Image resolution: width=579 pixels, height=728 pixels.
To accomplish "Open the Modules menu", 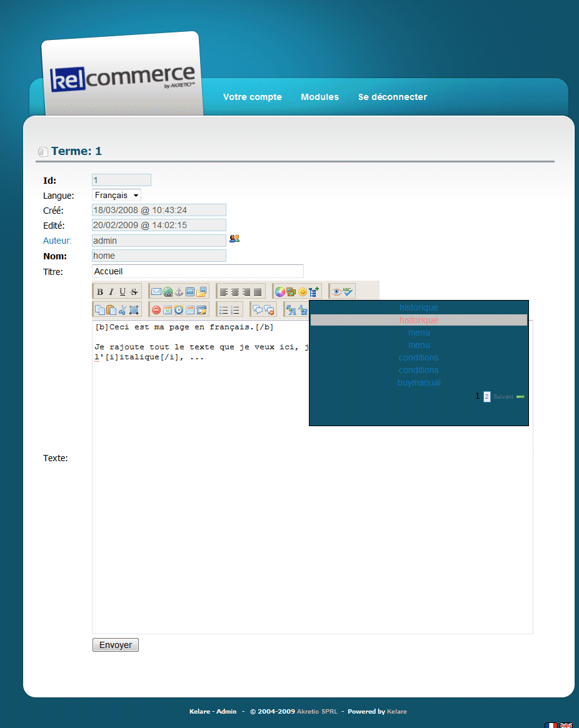I will 320,97.
